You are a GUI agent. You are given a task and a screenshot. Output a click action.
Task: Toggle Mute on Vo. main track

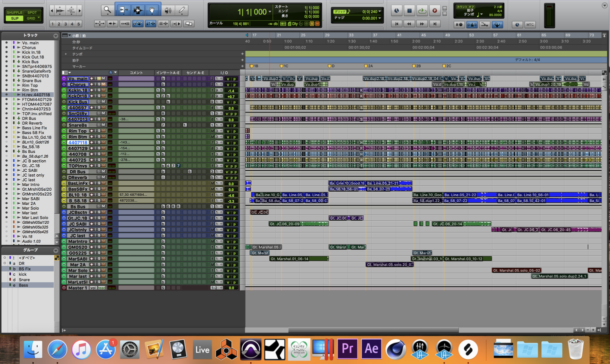[x=104, y=79]
